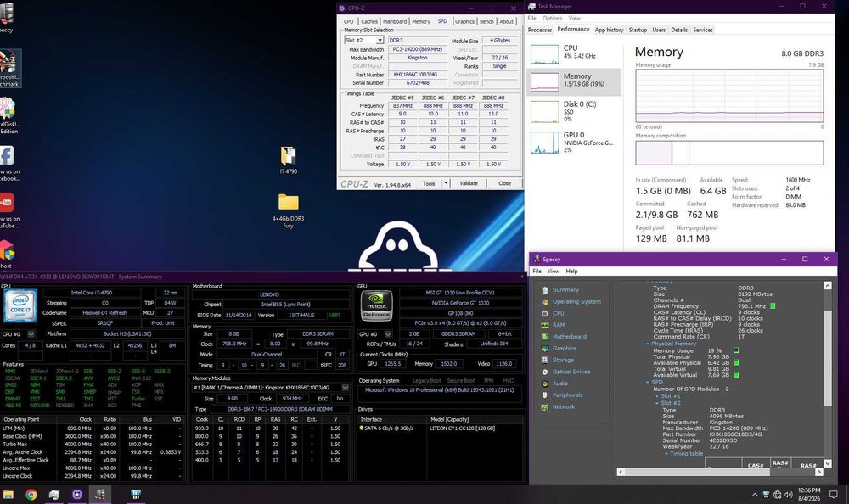The height and width of the screenshot is (504, 849).
Task: Click Speccy vertical scrollbar down arrow
Action: click(827, 463)
